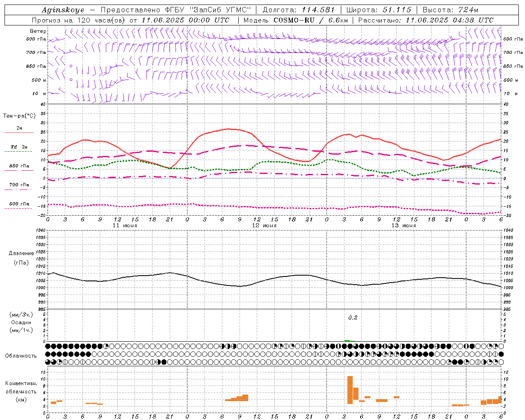Click the Давление pressure panel label

[21, 253]
